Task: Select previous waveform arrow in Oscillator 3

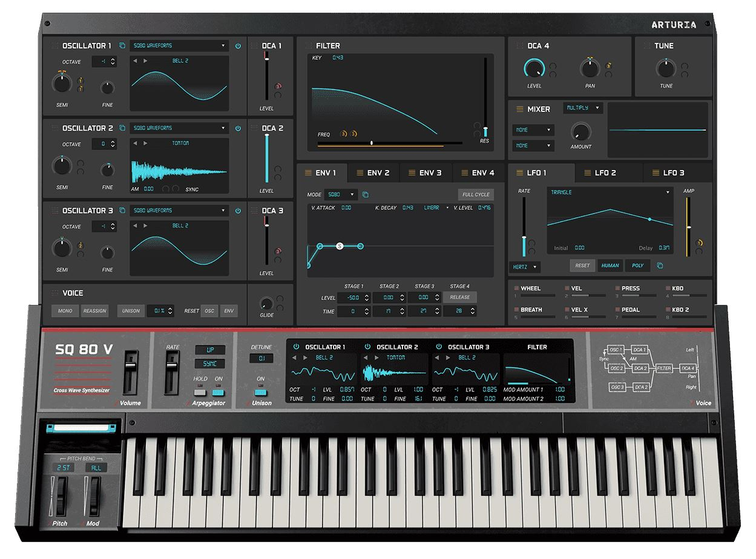Action: point(136,226)
